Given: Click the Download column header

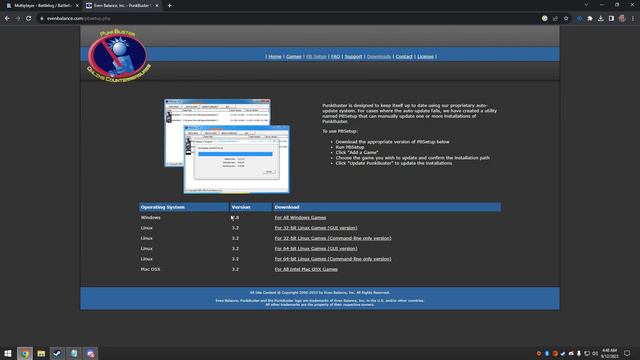Looking at the screenshot, I should (x=387, y=207).
